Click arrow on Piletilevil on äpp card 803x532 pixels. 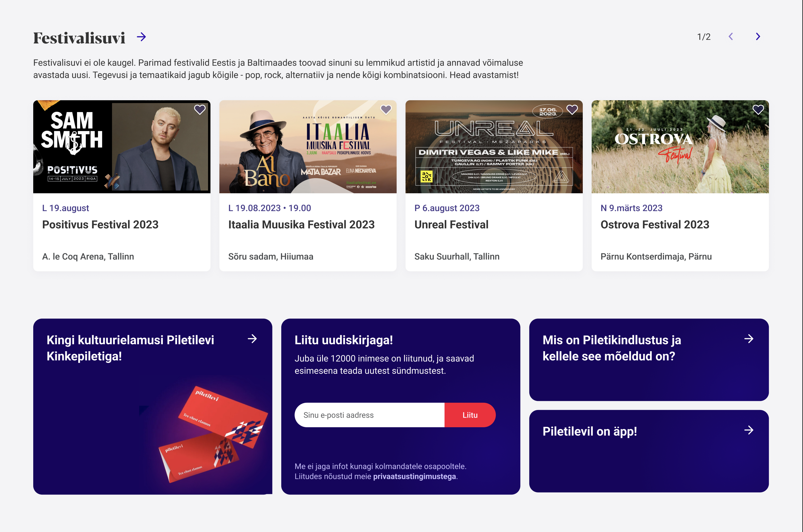(x=749, y=430)
